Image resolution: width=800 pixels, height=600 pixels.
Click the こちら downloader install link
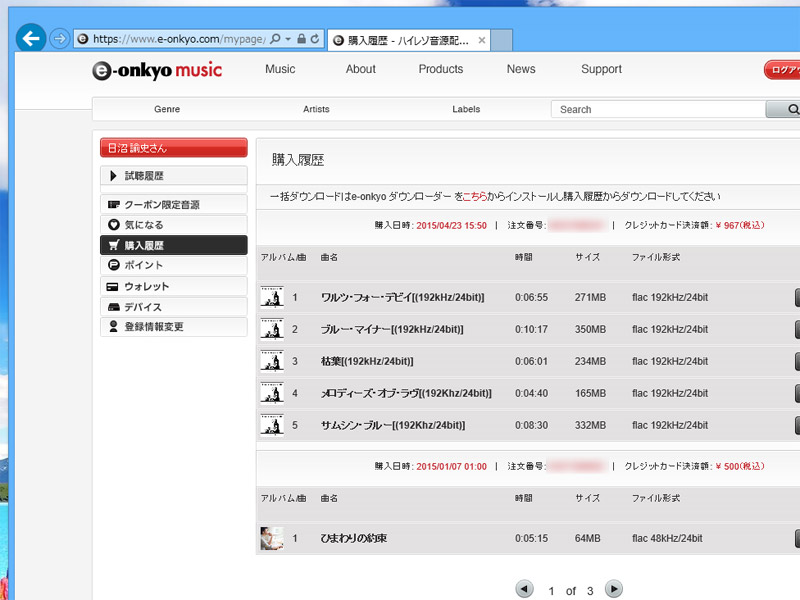[475, 196]
